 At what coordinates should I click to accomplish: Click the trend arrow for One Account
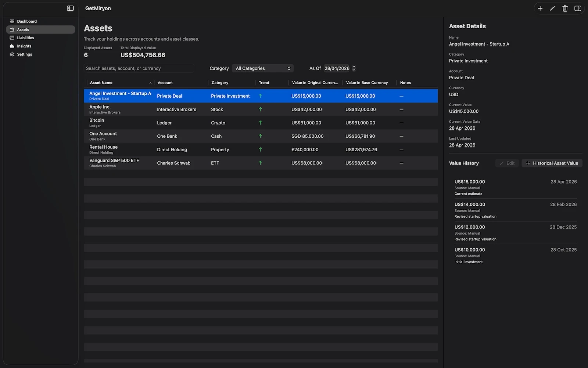pos(260,136)
